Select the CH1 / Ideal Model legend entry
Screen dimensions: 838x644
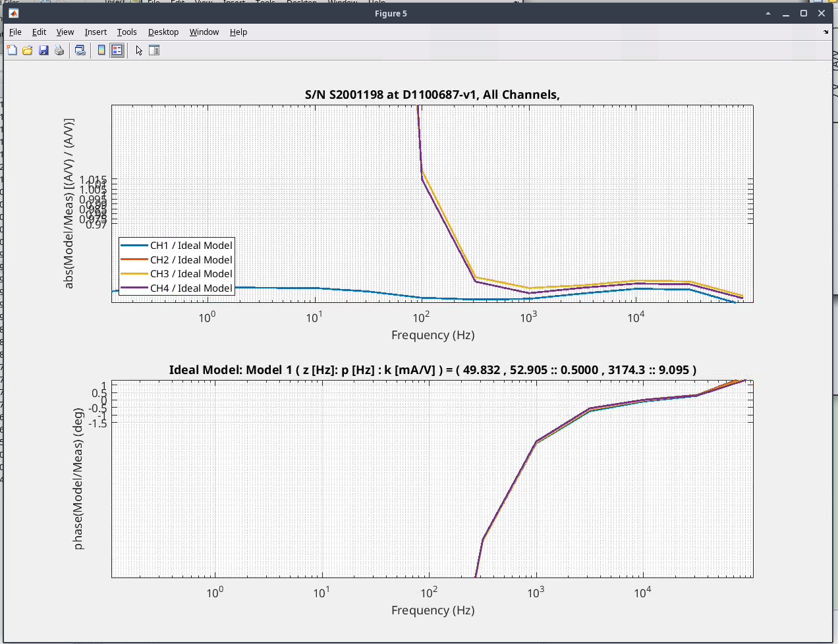[x=177, y=246]
